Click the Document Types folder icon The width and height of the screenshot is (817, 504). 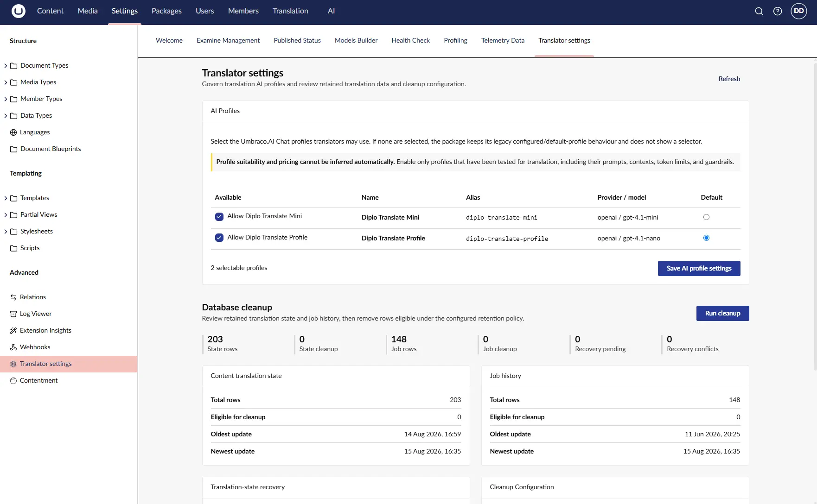pyautogui.click(x=14, y=66)
